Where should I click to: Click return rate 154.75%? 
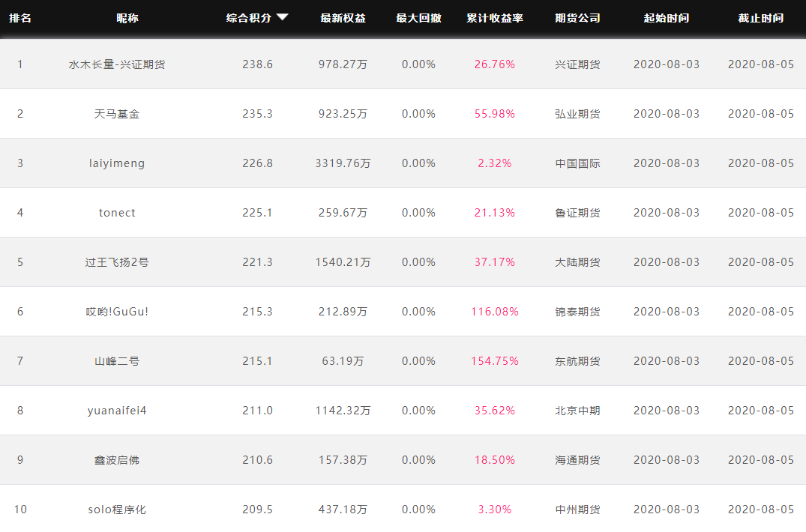click(x=495, y=361)
